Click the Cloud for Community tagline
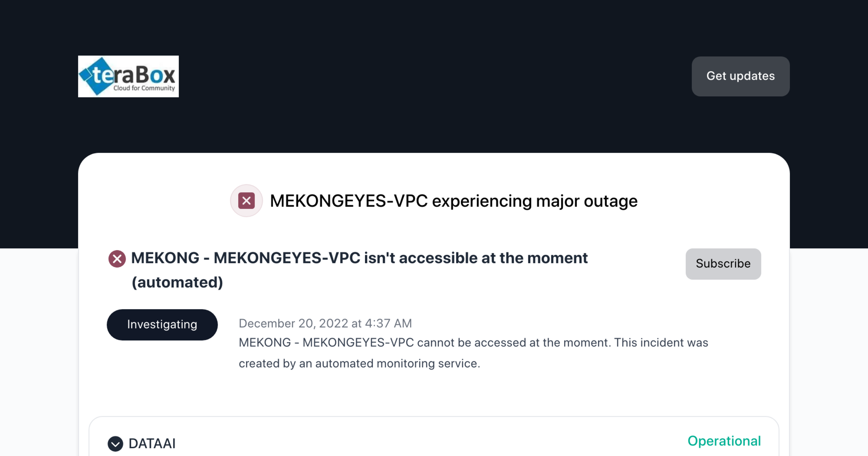 pos(144,88)
